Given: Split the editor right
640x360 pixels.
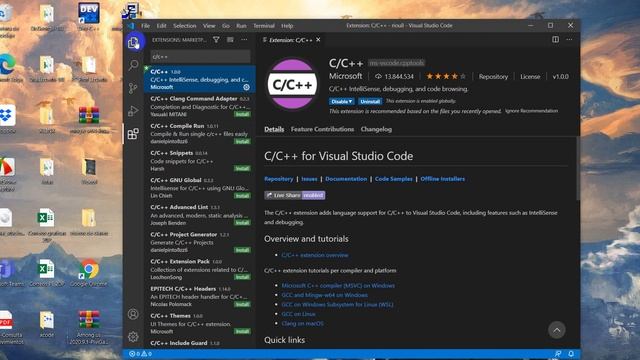Looking at the screenshot, I should (556, 40).
